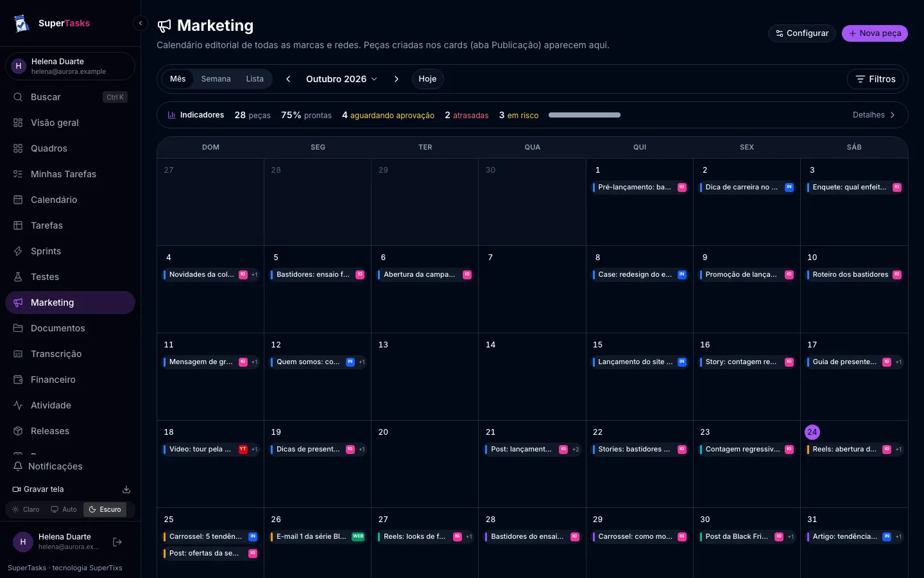The width and height of the screenshot is (924, 578).
Task: Open the Vídeo: tour pela event
Action: (x=205, y=450)
